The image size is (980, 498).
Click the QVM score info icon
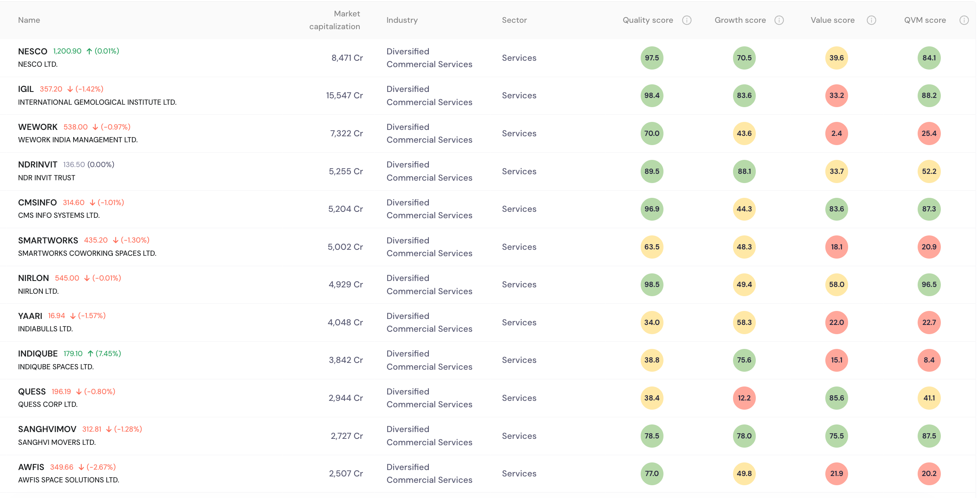tap(964, 20)
